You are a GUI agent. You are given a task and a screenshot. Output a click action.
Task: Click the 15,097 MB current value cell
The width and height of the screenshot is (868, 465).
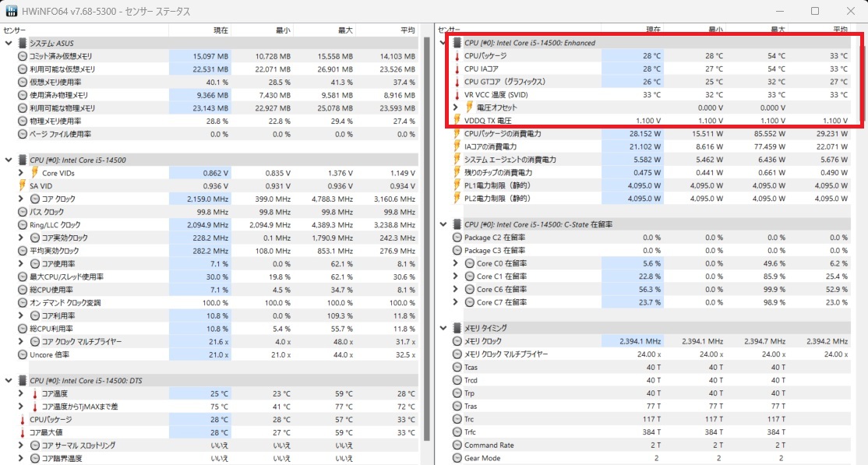tap(199, 56)
